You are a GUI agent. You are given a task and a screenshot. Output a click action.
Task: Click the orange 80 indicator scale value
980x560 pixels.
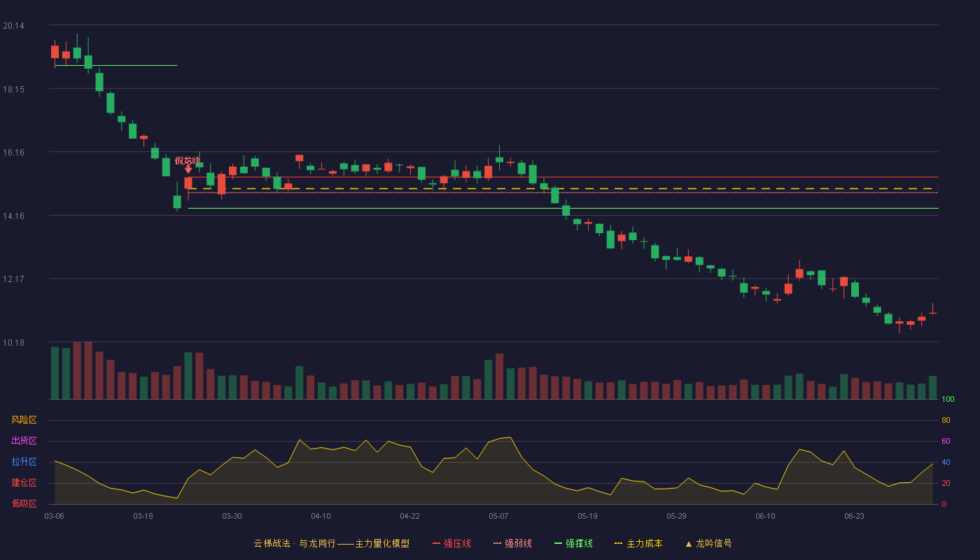(946, 420)
